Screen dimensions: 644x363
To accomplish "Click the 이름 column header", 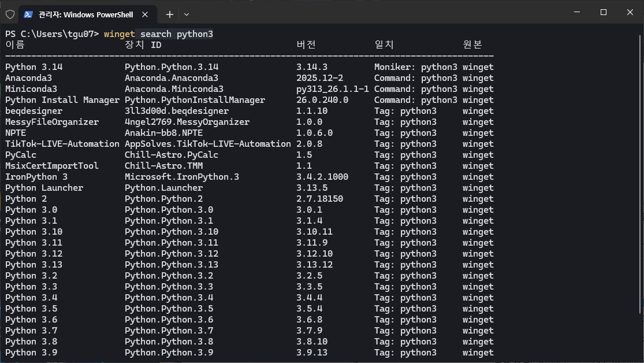I will [15, 45].
